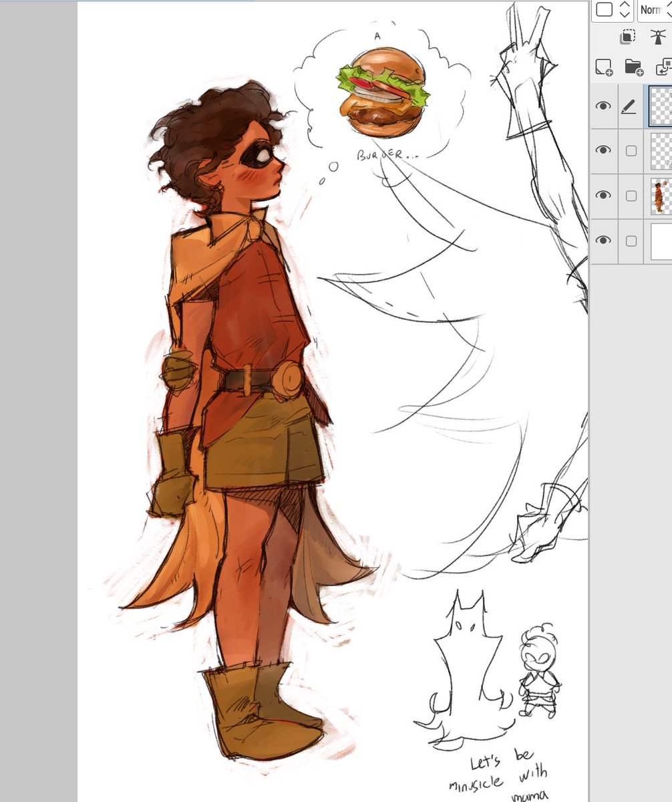This screenshot has height=802, width=672.
Task: Tick the checkbox on the second layer
Action: coord(631,151)
